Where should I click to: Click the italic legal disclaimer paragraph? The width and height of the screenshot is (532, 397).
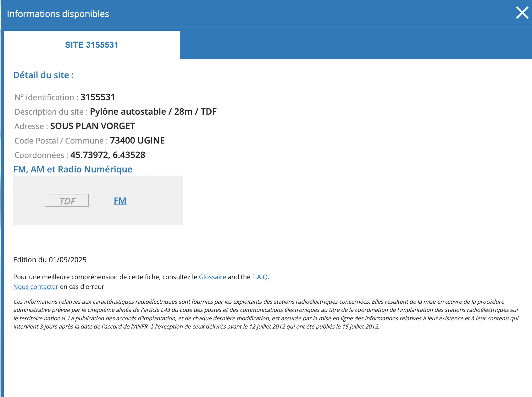(266, 314)
